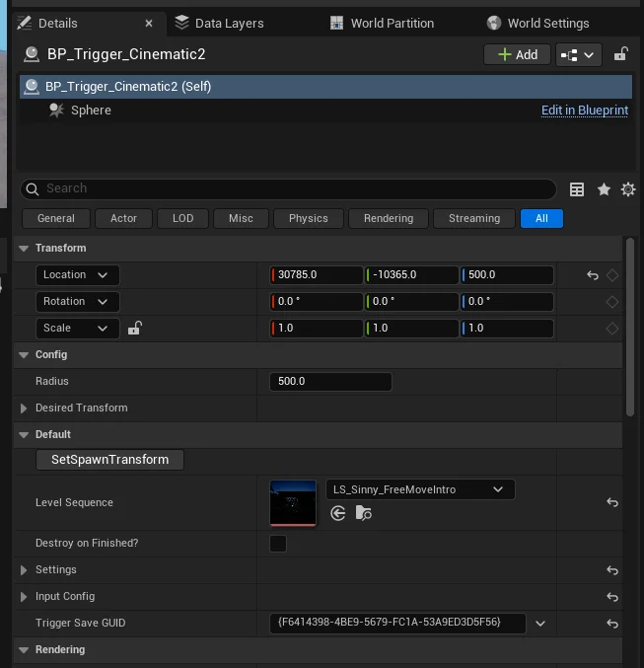Click the Level Sequence thumbnail
This screenshot has height=668, width=644.
[293, 503]
